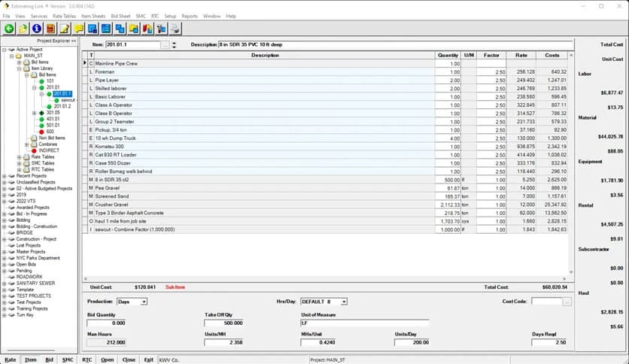Click the red status dot beside item 600
The width and height of the screenshot is (629, 364).
pos(41,132)
